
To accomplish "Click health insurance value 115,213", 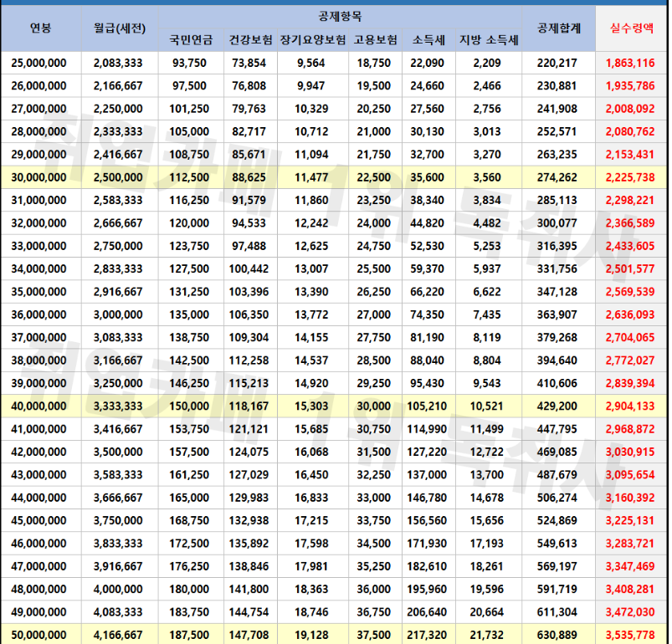I will point(249,384).
